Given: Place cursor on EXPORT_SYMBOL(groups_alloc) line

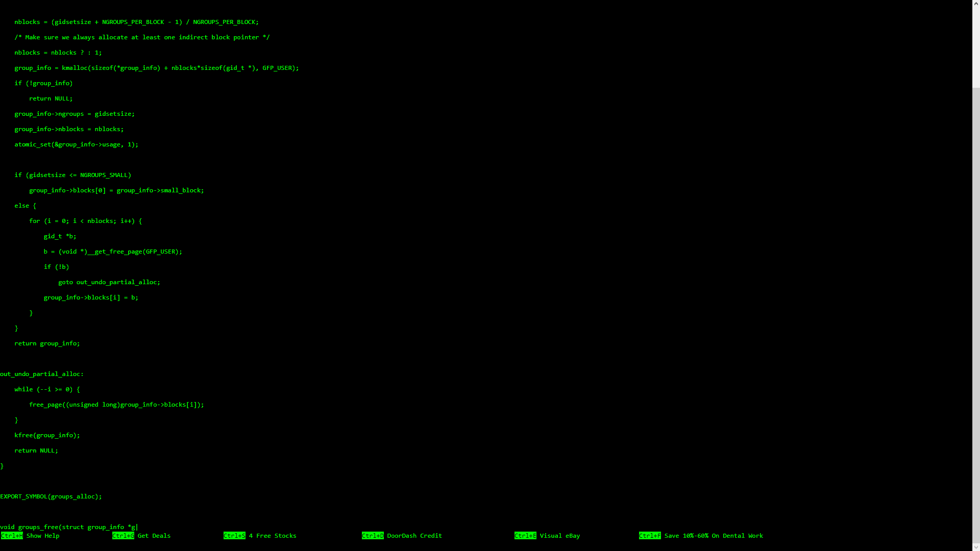Looking at the screenshot, I should [x=51, y=496].
